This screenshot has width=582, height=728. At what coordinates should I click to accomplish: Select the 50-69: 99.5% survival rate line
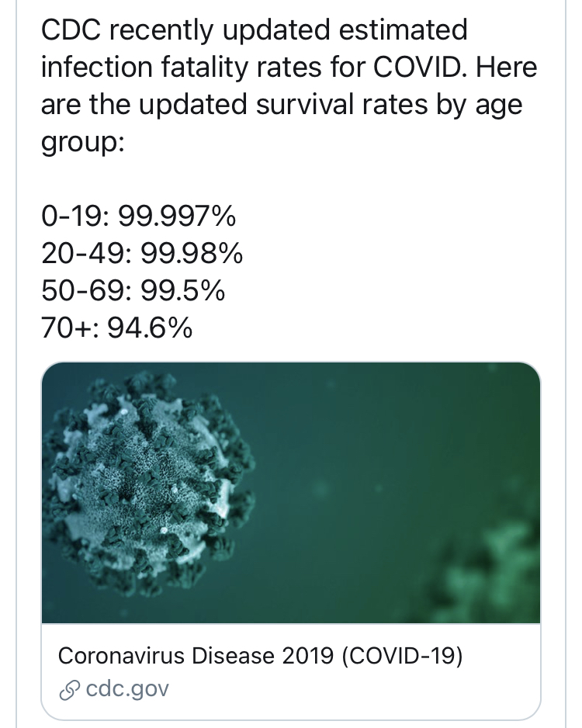[133, 291]
